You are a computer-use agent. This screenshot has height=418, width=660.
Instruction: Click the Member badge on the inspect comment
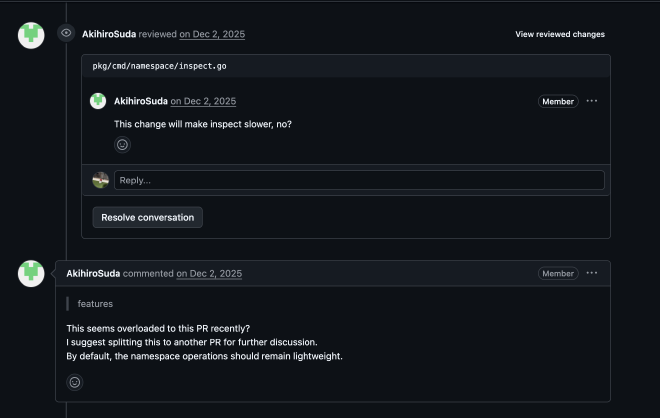tap(558, 101)
